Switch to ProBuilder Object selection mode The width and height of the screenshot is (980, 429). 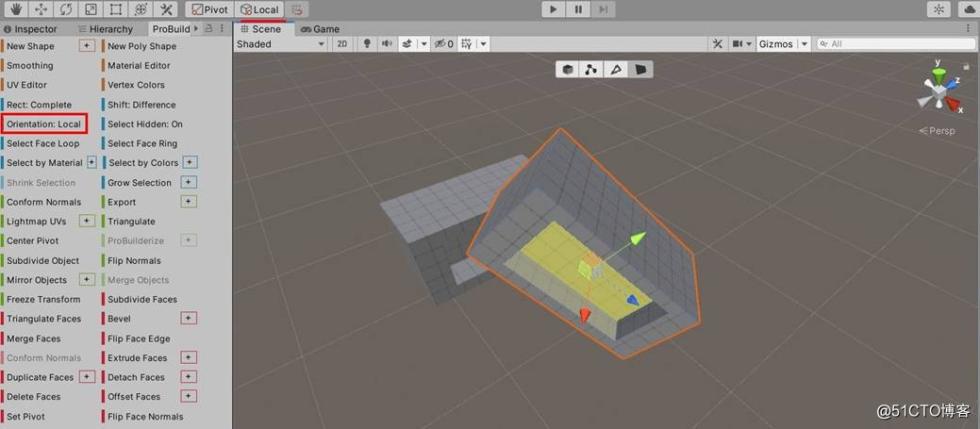coord(568,70)
